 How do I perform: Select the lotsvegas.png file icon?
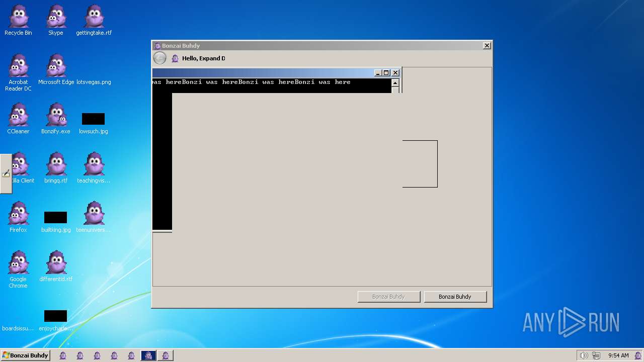[x=94, y=82]
